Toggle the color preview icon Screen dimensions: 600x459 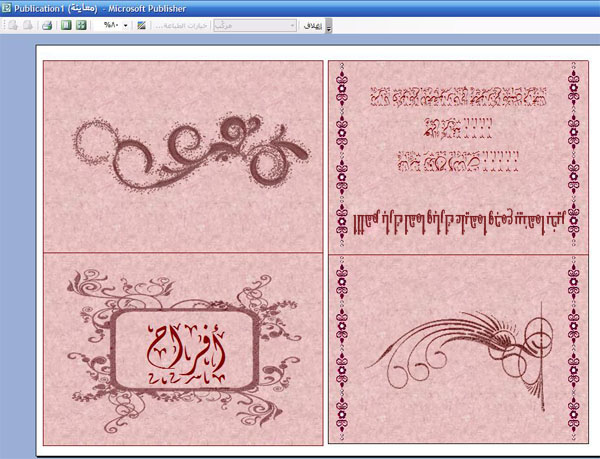[140, 24]
